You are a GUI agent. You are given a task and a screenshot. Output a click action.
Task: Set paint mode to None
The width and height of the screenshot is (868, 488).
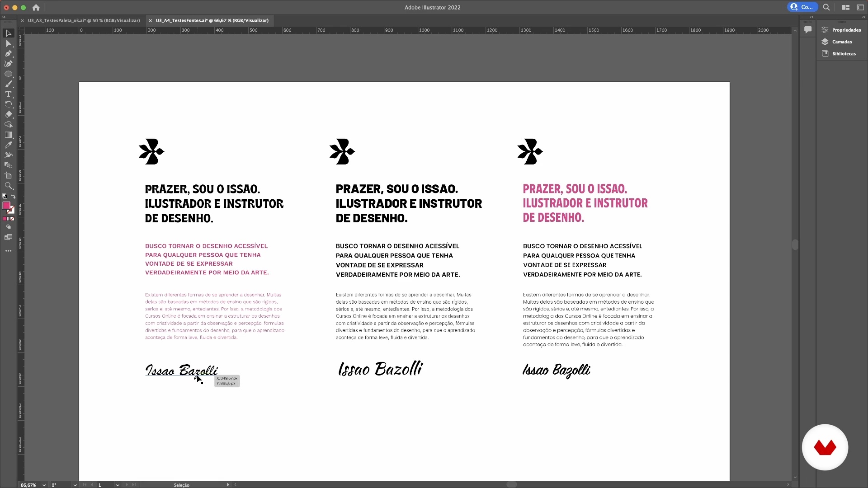13,219
